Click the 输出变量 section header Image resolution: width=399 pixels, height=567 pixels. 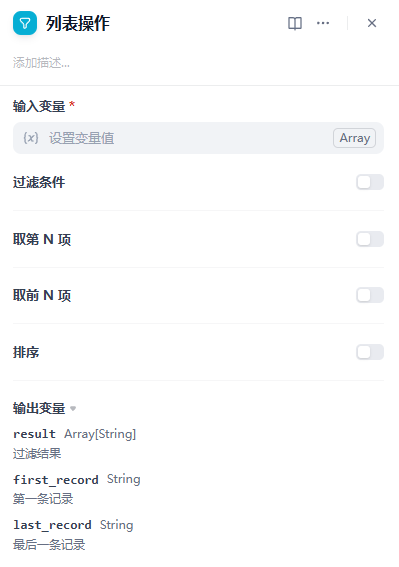click(x=39, y=408)
